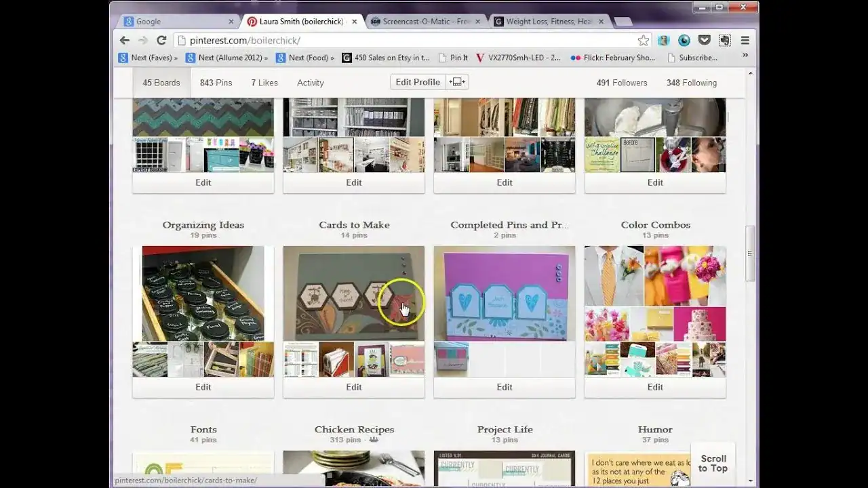
Task: Click the rearrange boards icon beside Edit Profile
Action: point(457,82)
